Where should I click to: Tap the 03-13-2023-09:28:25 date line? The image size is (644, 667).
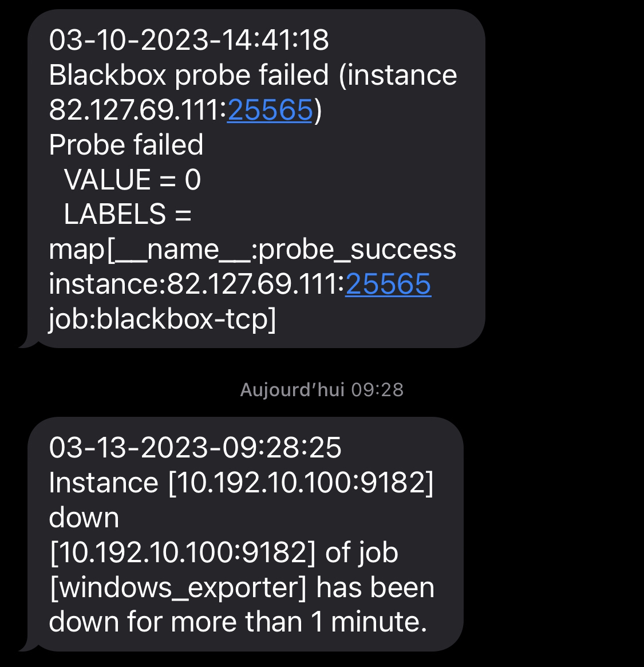[195, 447]
